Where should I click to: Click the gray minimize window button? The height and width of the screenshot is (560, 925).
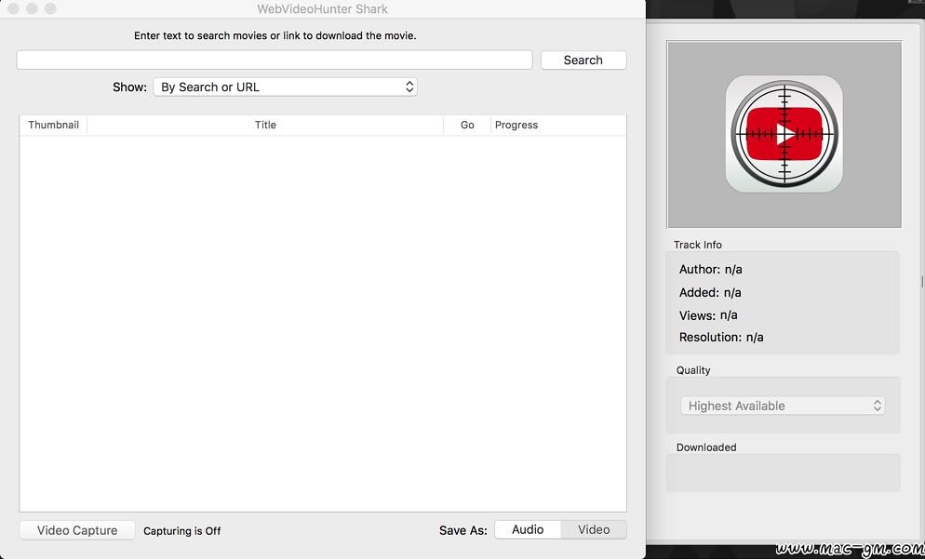[x=32, y=9]
